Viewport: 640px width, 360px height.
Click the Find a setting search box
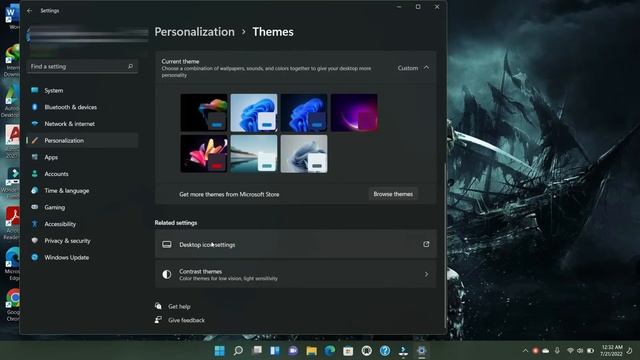click(x=82, y=66)
